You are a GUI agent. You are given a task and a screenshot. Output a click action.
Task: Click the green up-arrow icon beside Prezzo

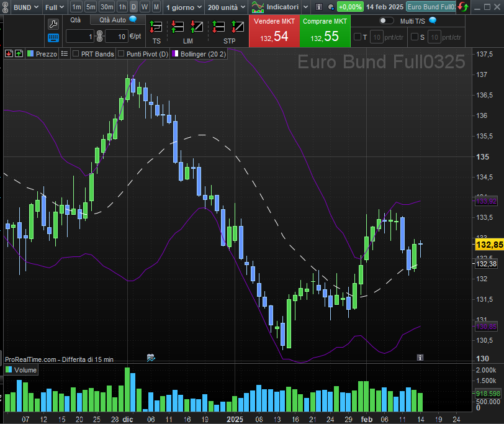(19, 53)
